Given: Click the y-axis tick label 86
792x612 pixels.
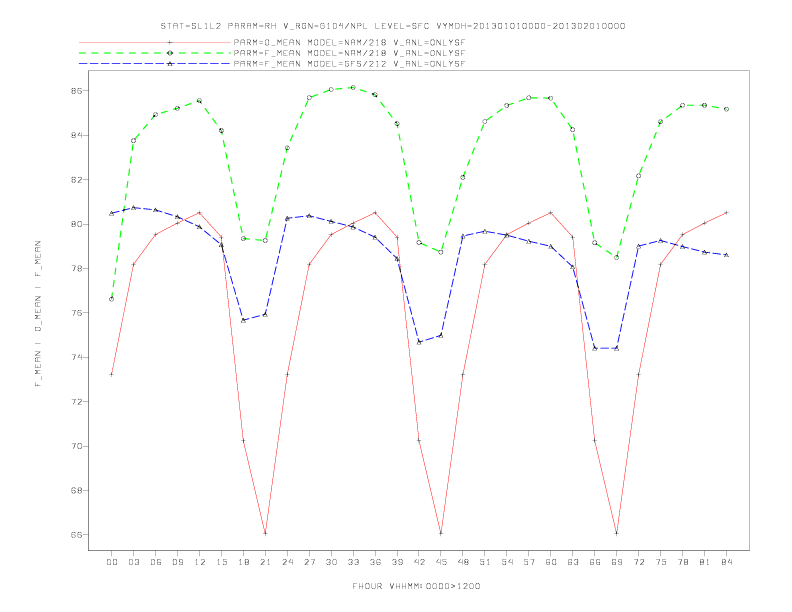Looking at the screenshot, I should [77, 91].
